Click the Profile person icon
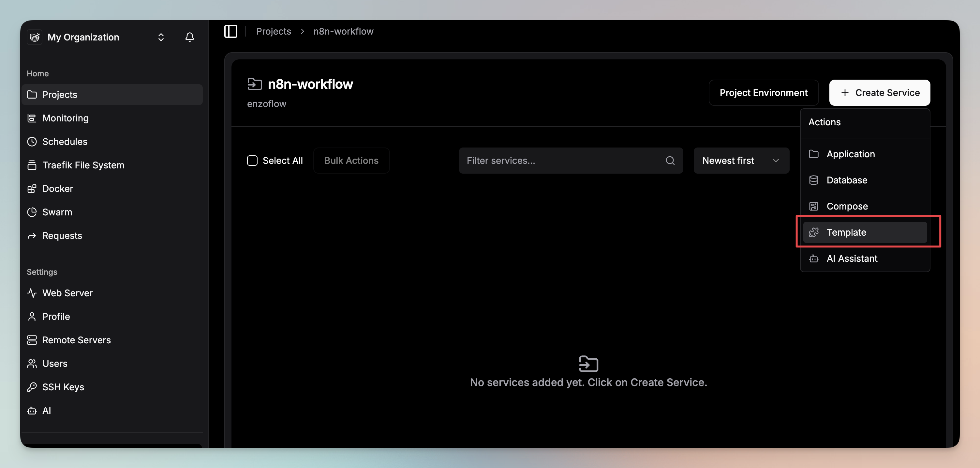Viewport: 980px width, 468px height. [x=32, y=317]
